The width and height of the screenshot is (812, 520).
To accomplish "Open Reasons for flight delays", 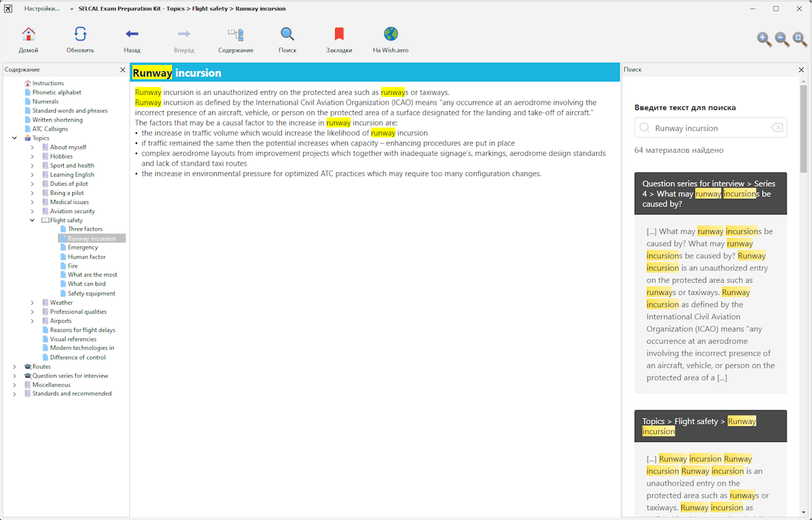I will coord(82,330).
